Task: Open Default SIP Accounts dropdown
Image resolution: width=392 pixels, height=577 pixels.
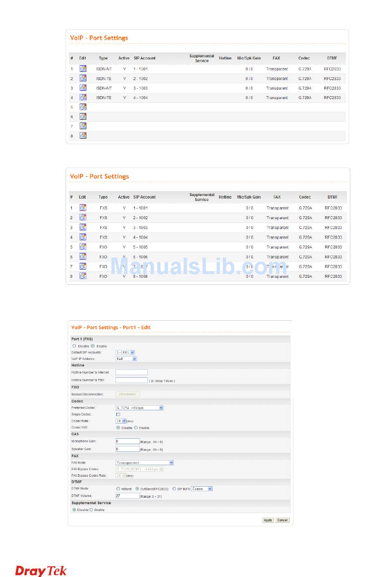Action: click(125, 352)
